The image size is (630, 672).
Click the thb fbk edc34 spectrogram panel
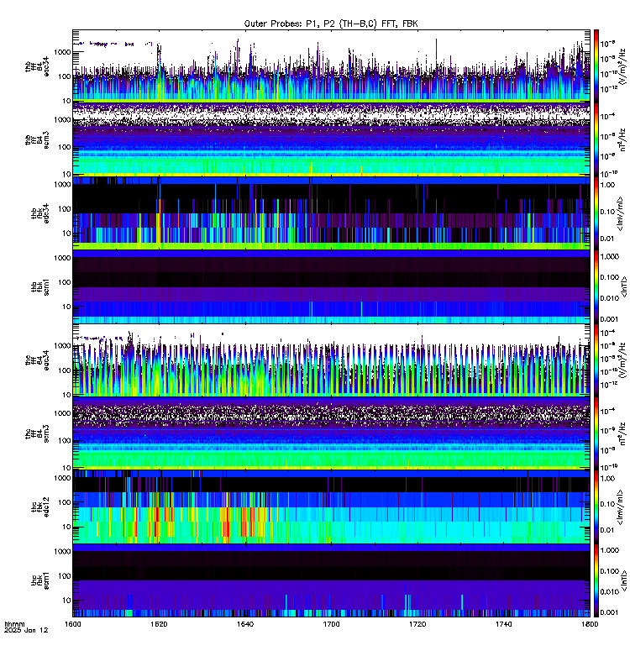click(x=331, y=213)
